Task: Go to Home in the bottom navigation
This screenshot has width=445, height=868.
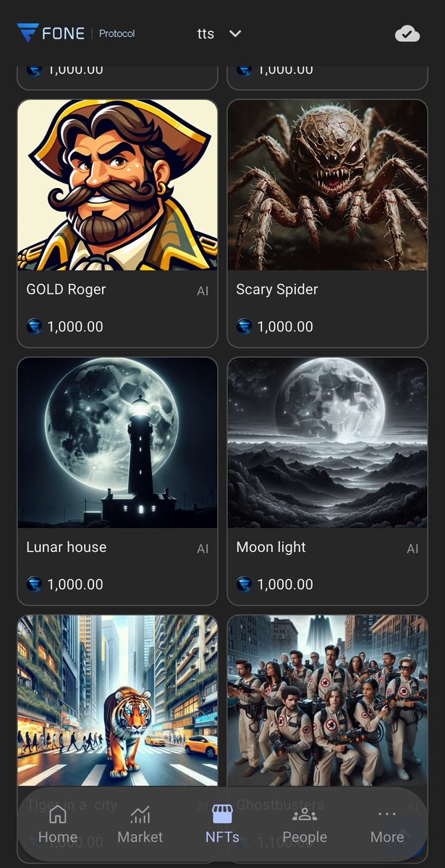Action: [58, 826]
